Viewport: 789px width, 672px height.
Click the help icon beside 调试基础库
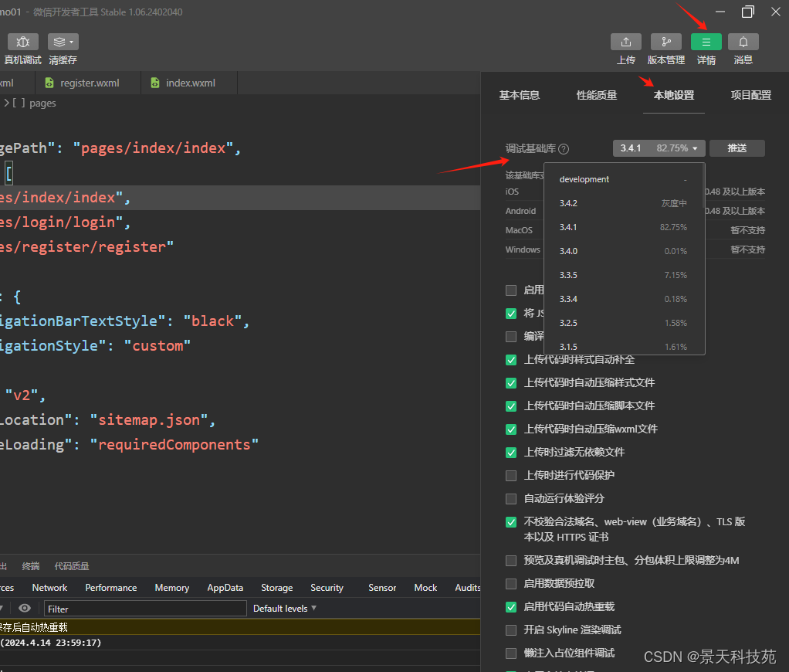tap(564, 149)
